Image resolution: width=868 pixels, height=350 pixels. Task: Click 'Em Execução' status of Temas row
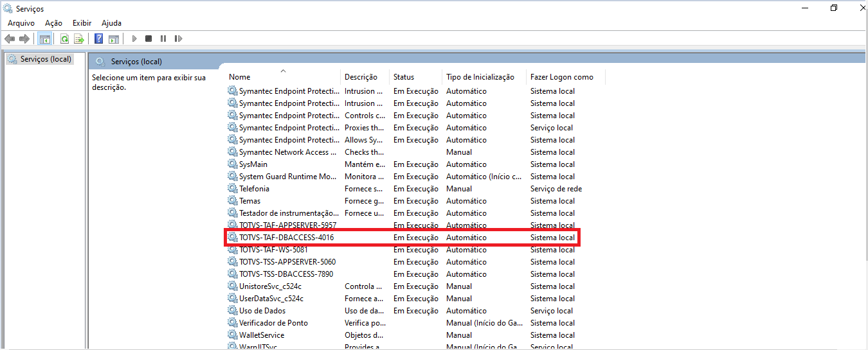pyautogui.click(x=416, y=201)
